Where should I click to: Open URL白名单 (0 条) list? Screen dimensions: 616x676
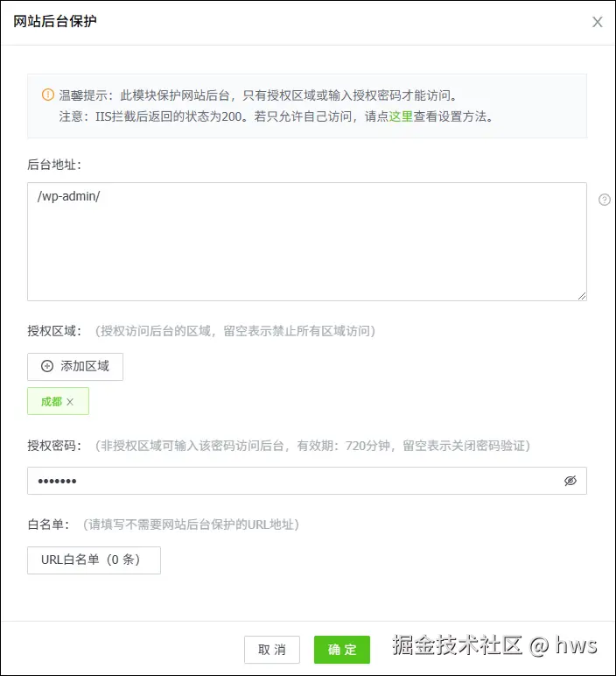(x=94, y=560)
